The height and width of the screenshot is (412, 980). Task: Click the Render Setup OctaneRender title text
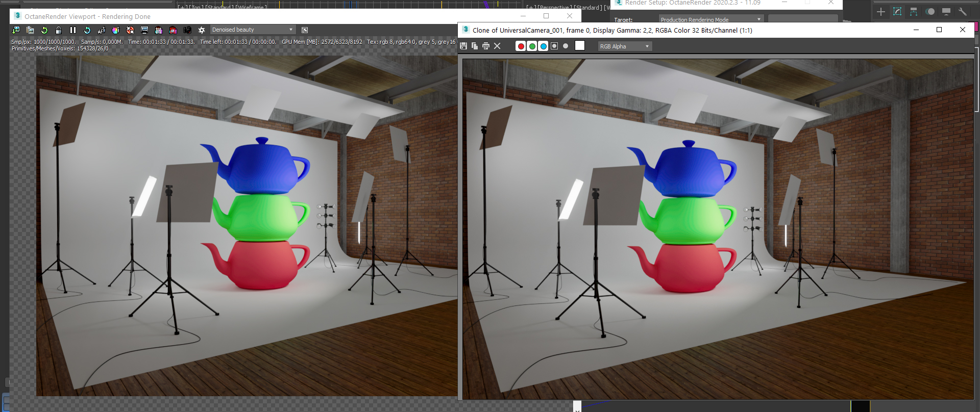coord(693,3)
